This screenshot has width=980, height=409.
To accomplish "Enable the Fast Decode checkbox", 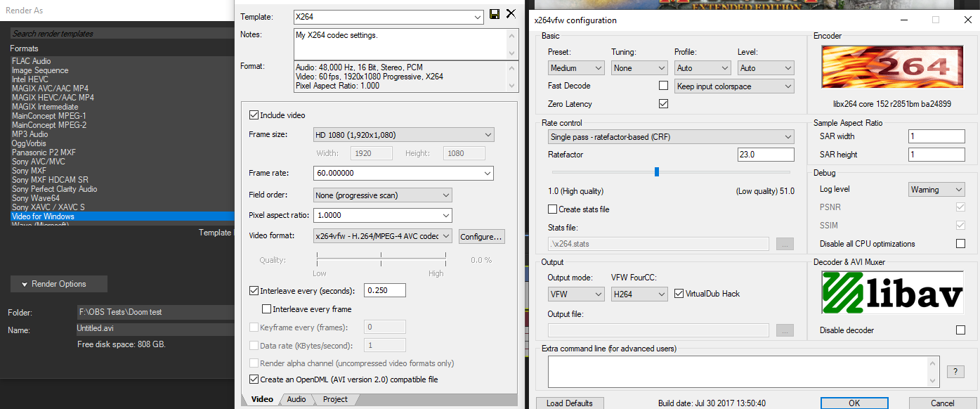I will click(663, 86).
